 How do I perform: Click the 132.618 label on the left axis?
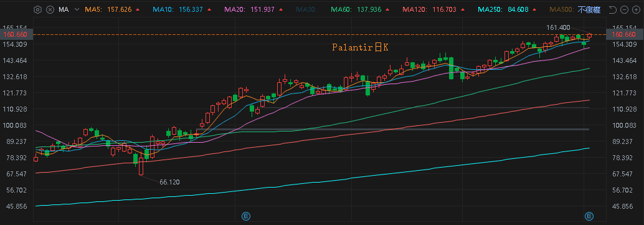pos(15,77)
